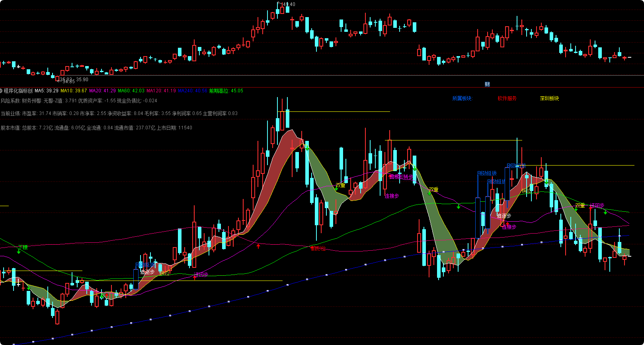644x345 pixels.
Task: Click the 前期高位 45.05 label
Action: tap(226, 91)
